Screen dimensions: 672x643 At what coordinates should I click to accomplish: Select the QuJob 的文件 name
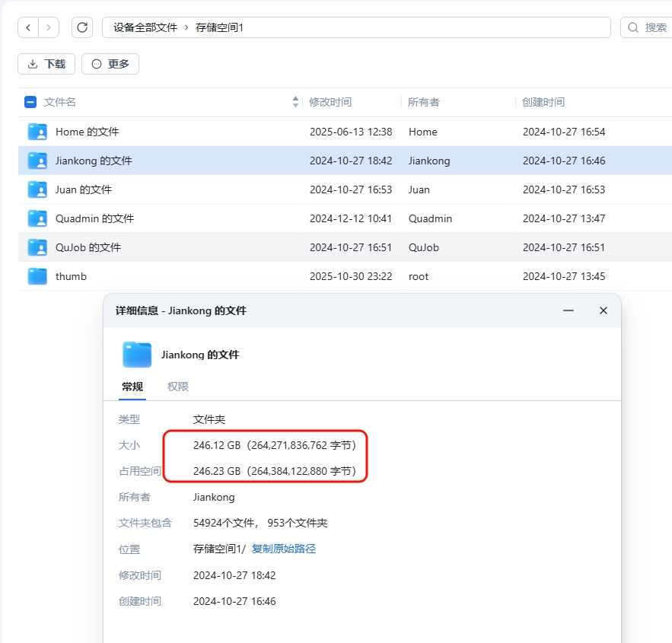[x=88, y=247]
